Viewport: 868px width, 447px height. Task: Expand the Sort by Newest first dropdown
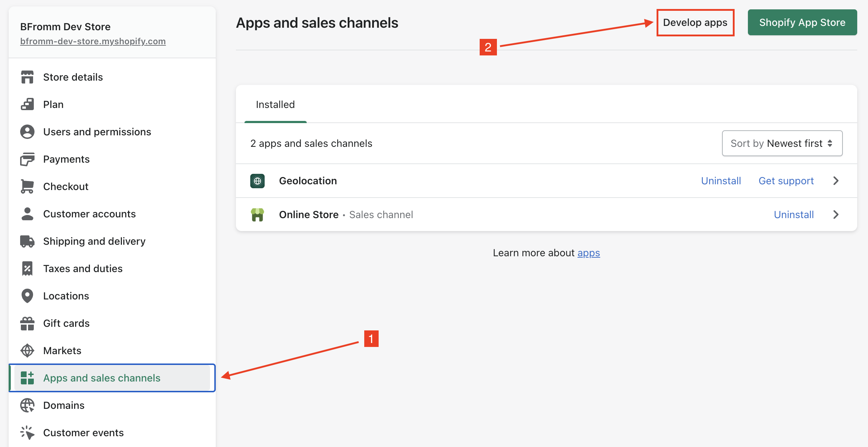click(x=782, y=143)
